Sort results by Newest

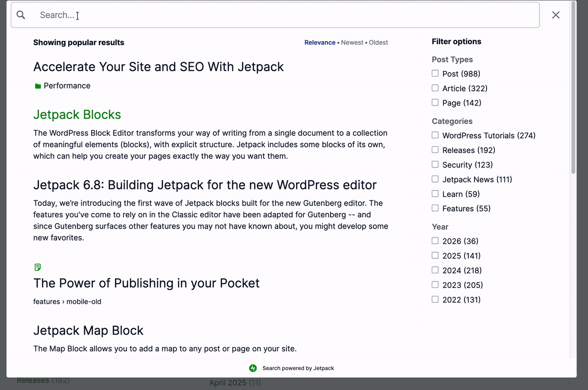click(x=352, y=43)
